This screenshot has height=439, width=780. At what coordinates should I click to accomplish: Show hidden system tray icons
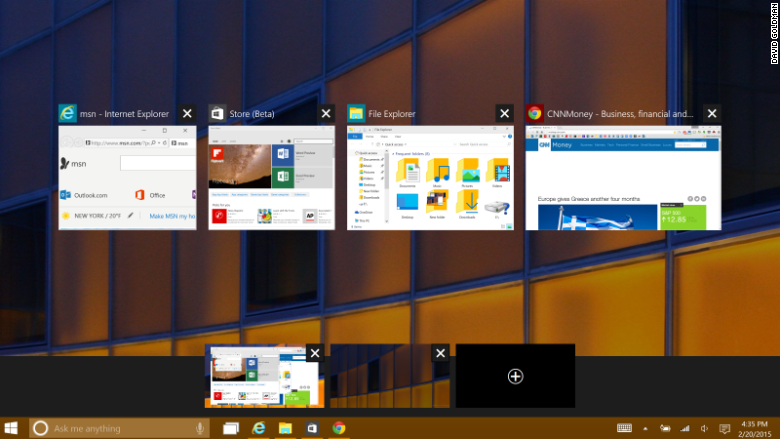point(645,429)
